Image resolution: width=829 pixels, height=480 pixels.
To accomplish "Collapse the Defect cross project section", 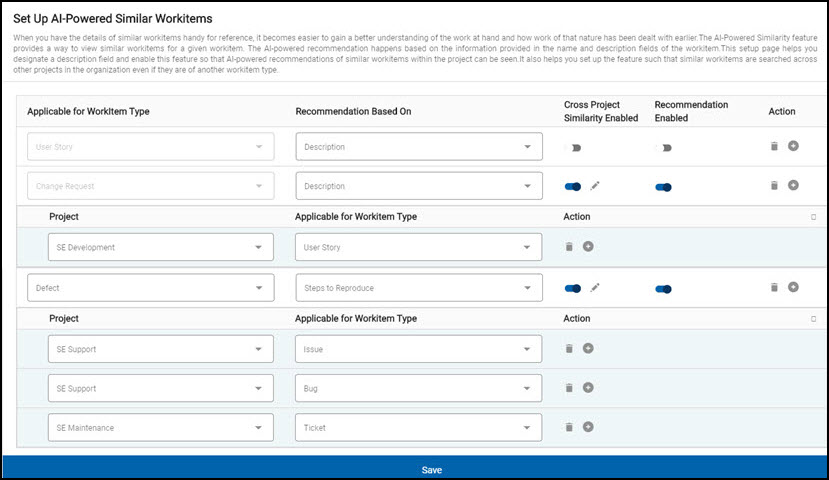I will [813, 318].
